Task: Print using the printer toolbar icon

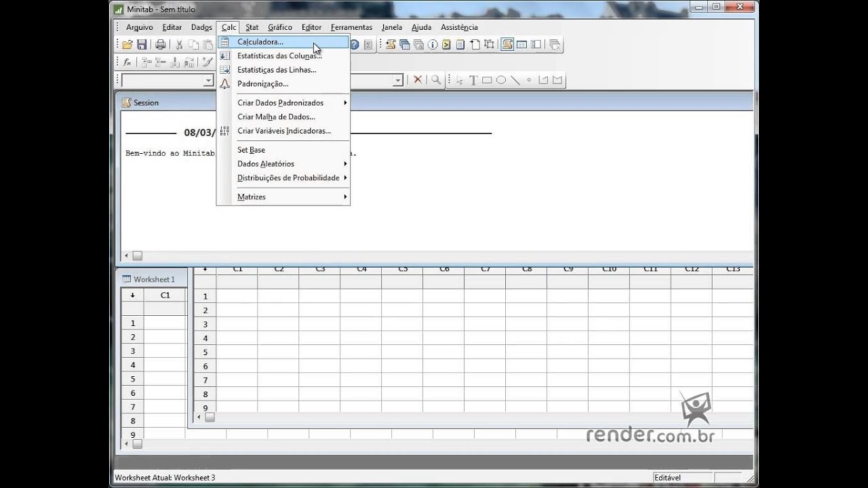Action: (x=161, y=45)
